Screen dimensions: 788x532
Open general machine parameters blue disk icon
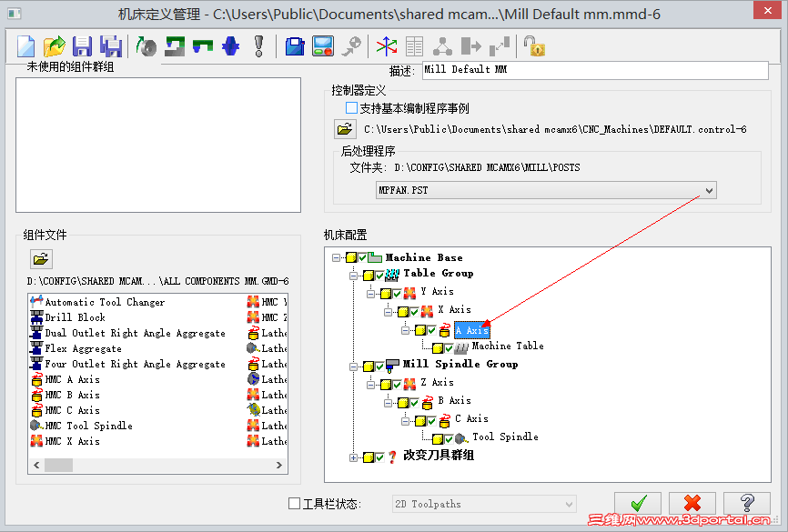[x=295, y=46]
